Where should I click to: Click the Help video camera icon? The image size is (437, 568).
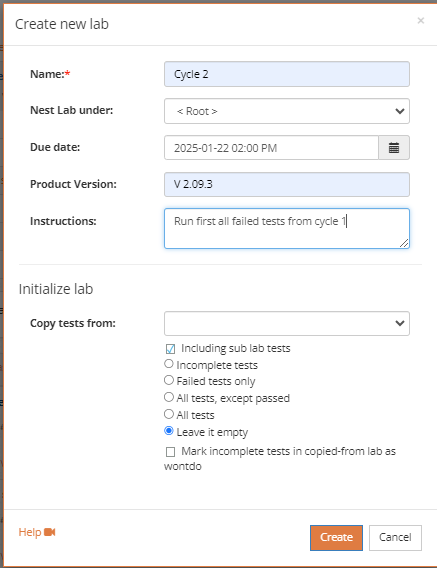[50, 532]
